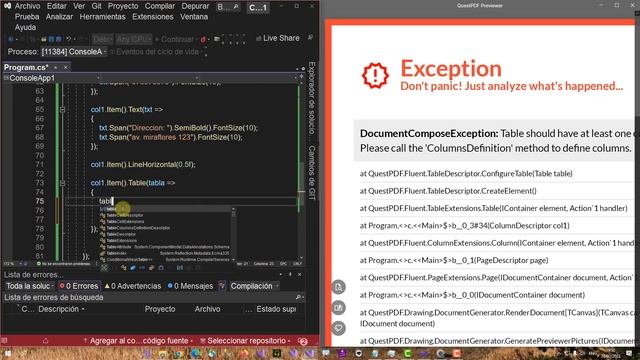
Task: Click the feedback icon beside Live Share
Action: (x=310, y=38)
